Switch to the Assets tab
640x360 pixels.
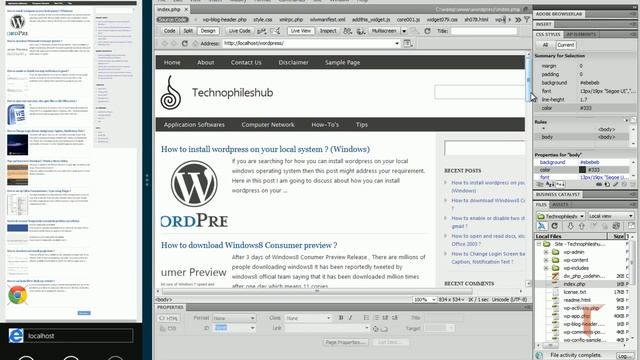[560, 205]
